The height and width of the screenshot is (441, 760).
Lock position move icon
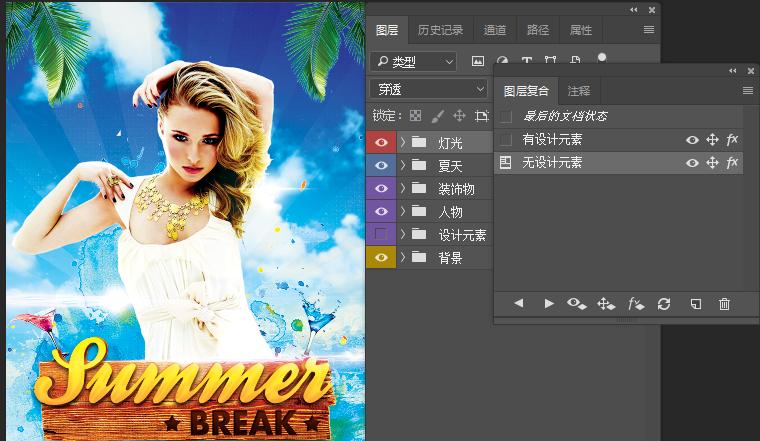[459, 115]
